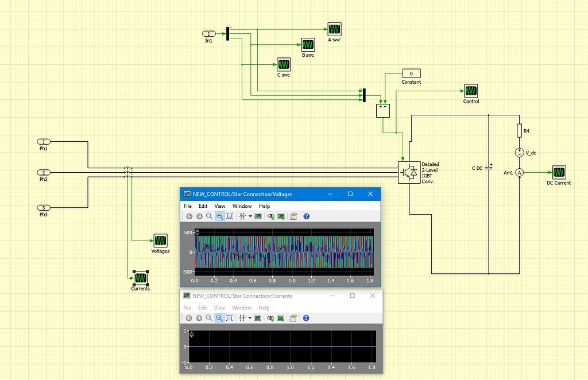The width and height of the screenshot is (588, 380).
Task: Click the Help question mark button in Voltages
Action: click(x=306, y=216)
